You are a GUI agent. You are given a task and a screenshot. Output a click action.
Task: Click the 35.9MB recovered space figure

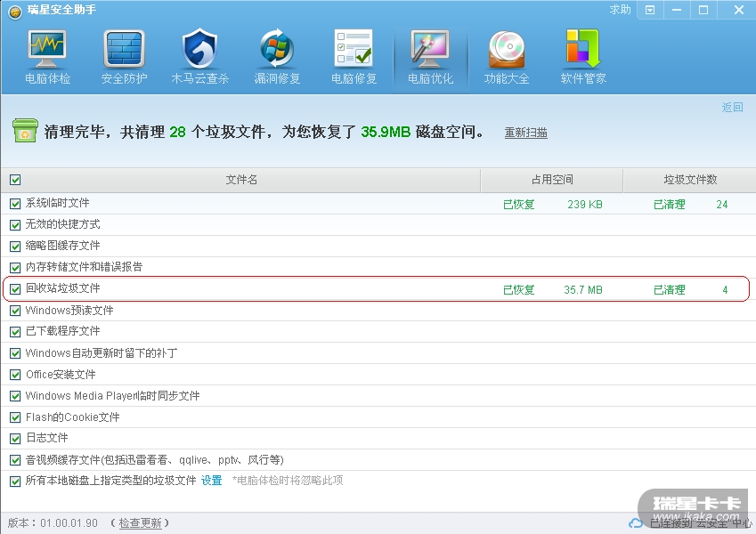tap(386, 132)
